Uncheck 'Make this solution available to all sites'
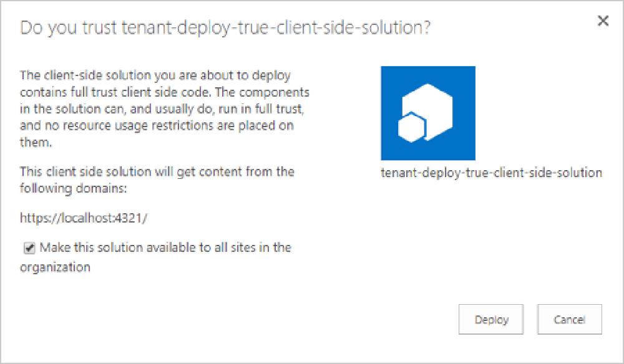The image size is (624, 364). 29,247
